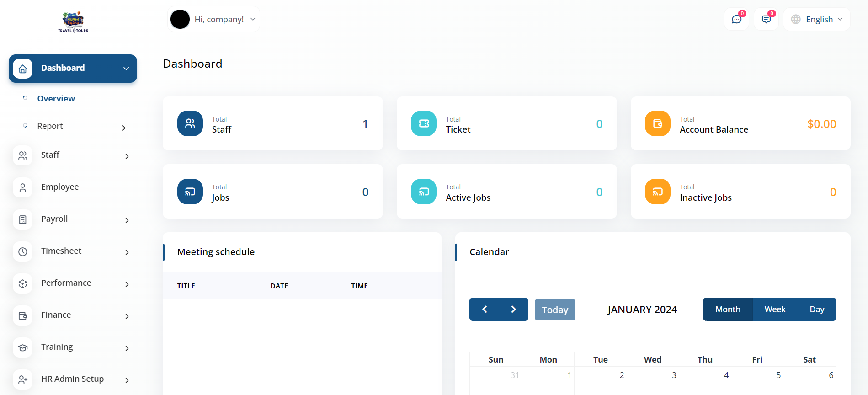Select the Month calendar view

pos(728,310)
